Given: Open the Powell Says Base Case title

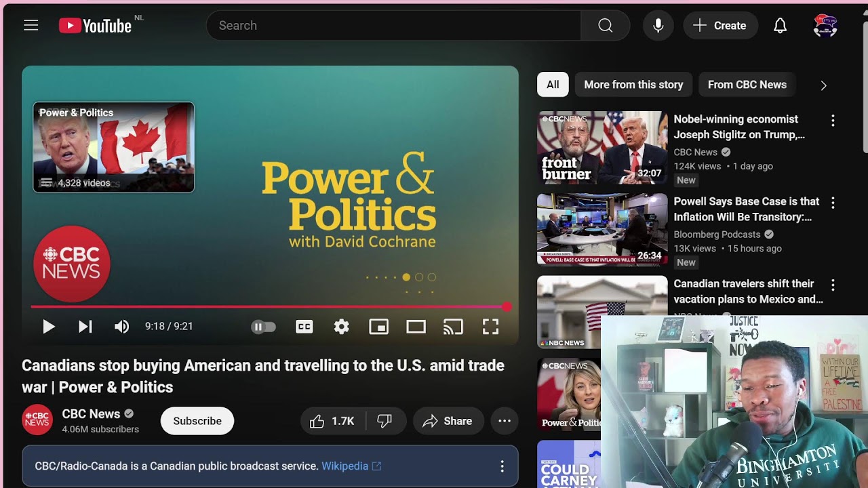Looking at the screenshot, I should point(747,209).
